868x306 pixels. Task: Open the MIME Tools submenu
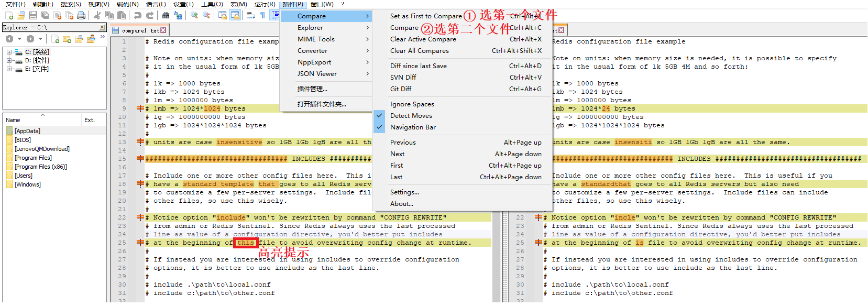pos(326,39)
